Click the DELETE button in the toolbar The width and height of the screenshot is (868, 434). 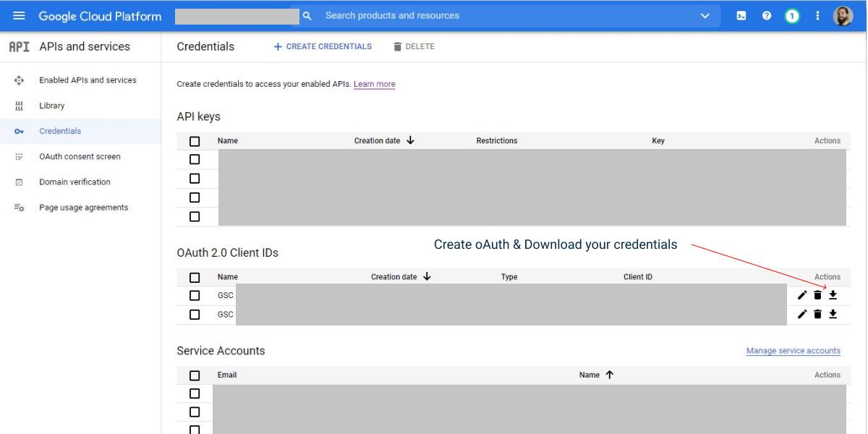coord(414,46)
